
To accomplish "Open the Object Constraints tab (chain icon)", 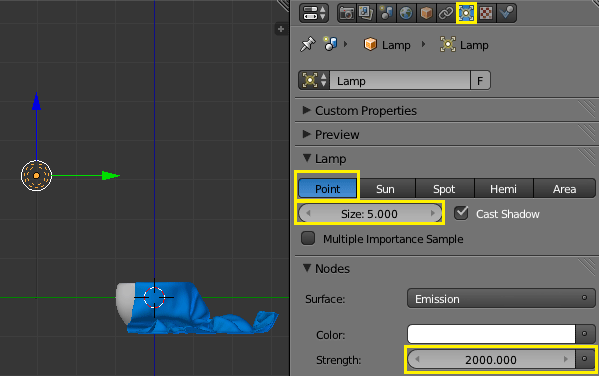I will (446, 13).
